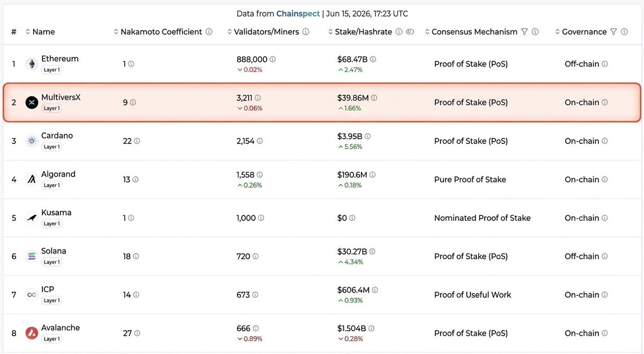Open the Consensus Mechanism filter
The image size is (644, 354).
coord(524,32)
